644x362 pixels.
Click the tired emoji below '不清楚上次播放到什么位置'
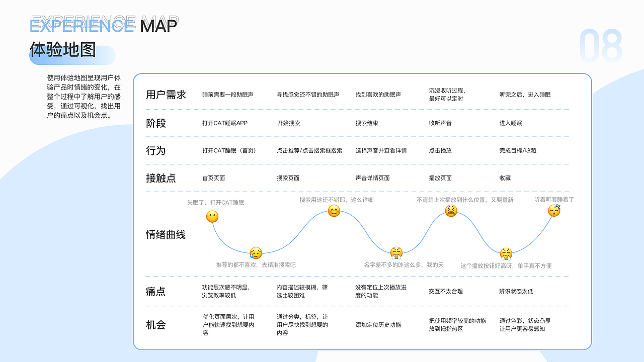(451, 211)
